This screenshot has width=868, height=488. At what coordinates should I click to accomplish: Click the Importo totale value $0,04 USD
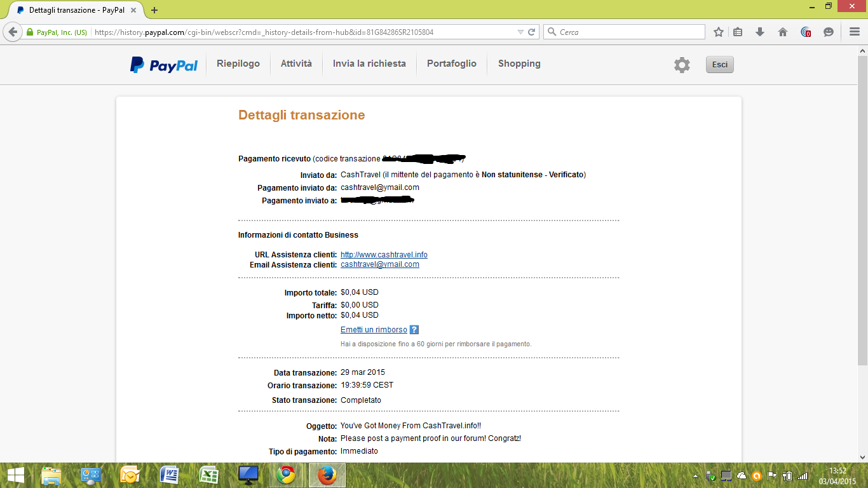(x=360, y=292)
